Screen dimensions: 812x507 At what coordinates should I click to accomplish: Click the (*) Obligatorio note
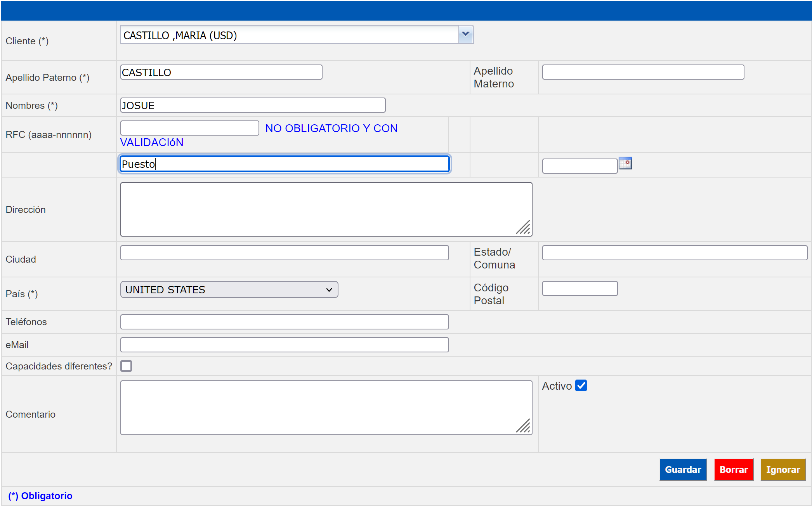coord(40,496)
